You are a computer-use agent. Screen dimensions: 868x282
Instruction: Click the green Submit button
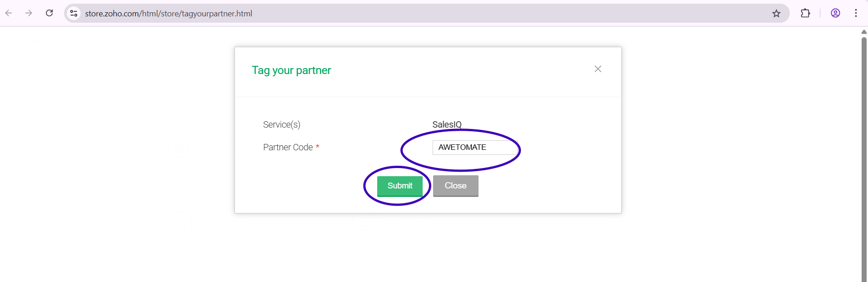coord(400,186)
